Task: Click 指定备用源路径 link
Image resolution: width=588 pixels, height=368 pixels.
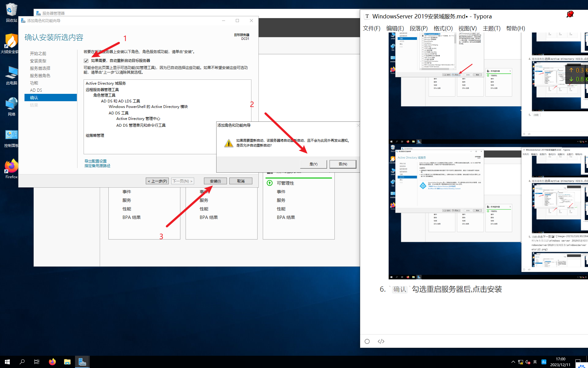Action: tap(97, 166)
